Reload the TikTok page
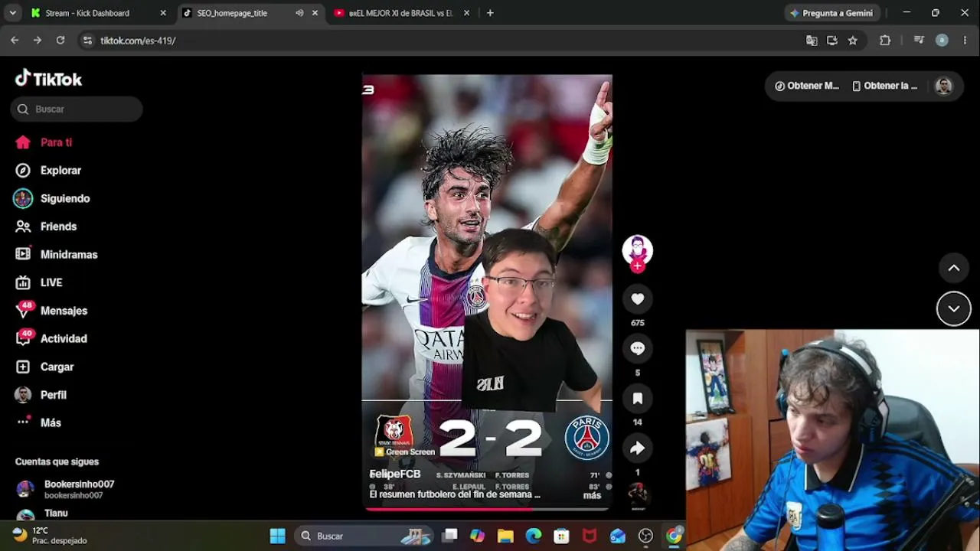Viewport: 980px width, 551px height. (x=60, y=41)
